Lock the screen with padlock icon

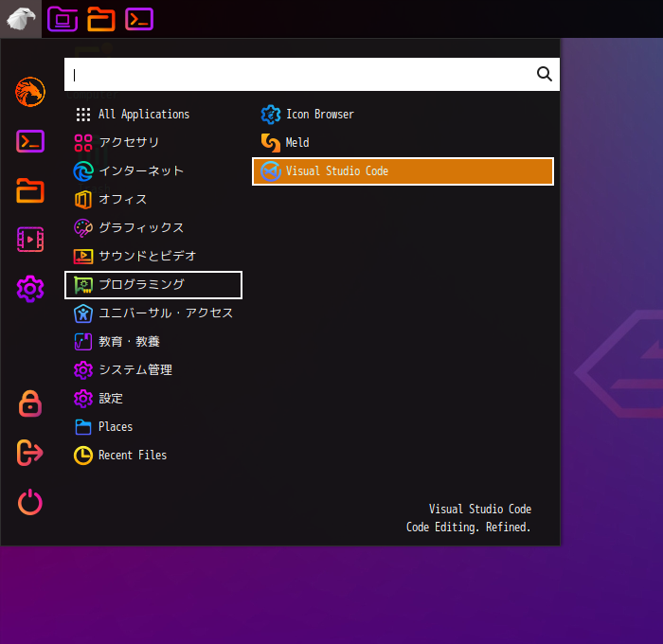tap(30, 403)
